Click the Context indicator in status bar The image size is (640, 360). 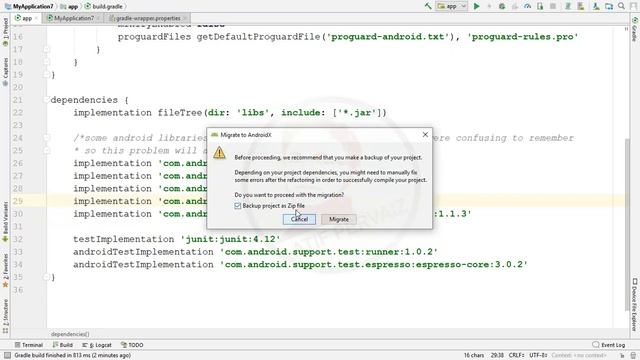[x=578, y=356]
